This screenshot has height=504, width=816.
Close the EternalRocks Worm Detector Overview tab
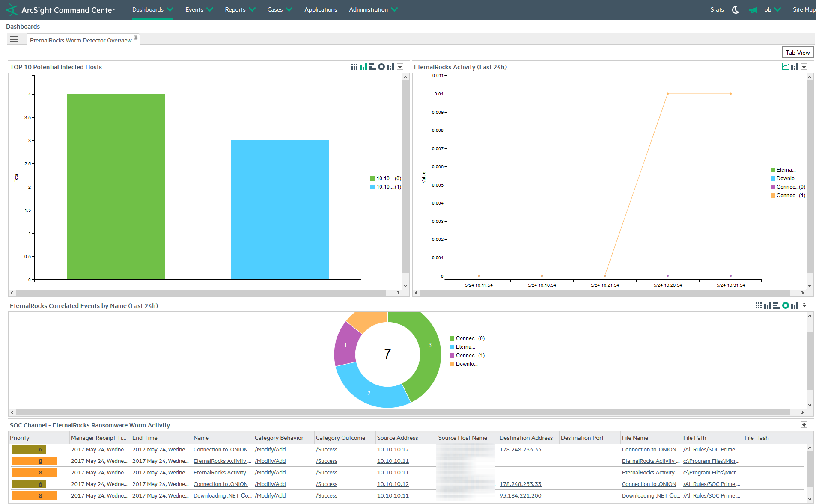(136, 38)
